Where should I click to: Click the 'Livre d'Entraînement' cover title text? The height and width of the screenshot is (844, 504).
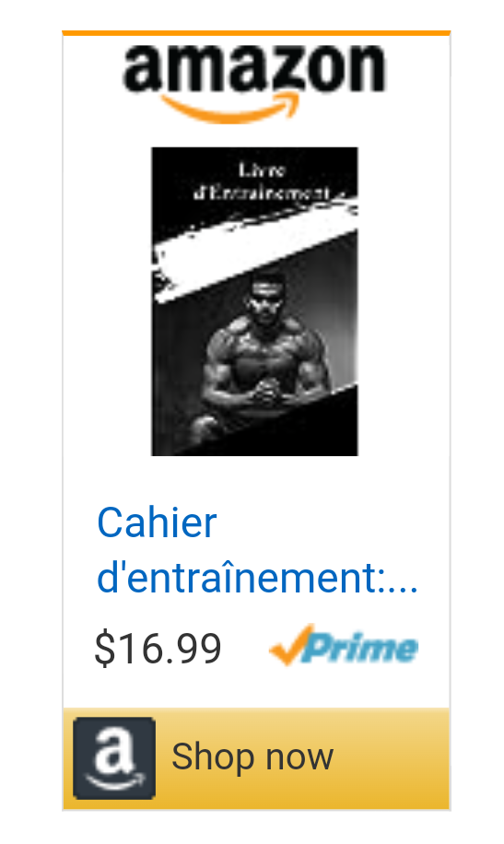[x=263, y=182]
